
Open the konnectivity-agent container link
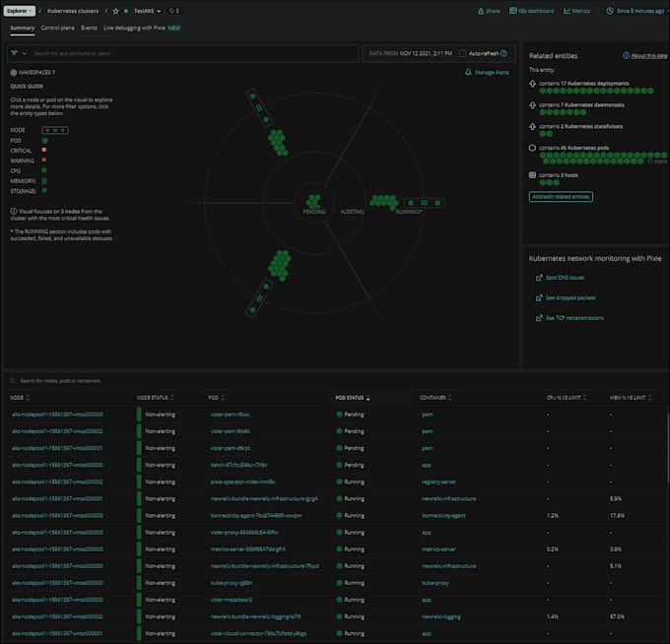pyautogui.click(x=443, y=515)
